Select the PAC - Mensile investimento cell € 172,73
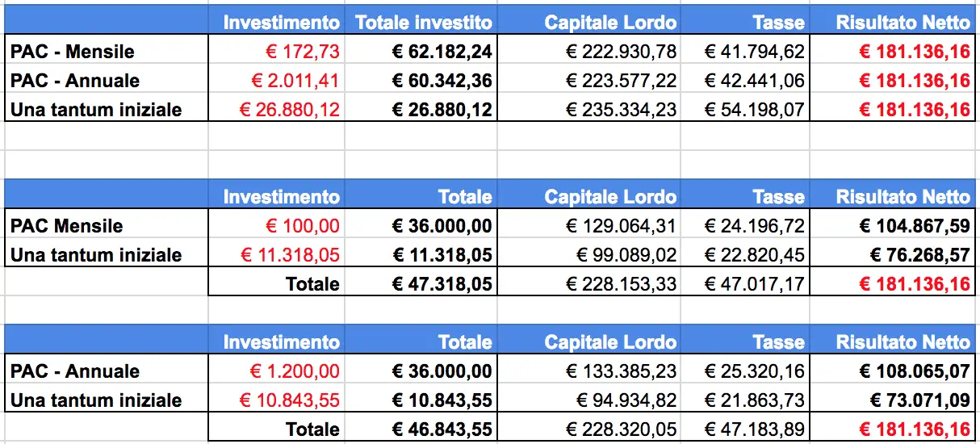 click(x=276, y=52)
